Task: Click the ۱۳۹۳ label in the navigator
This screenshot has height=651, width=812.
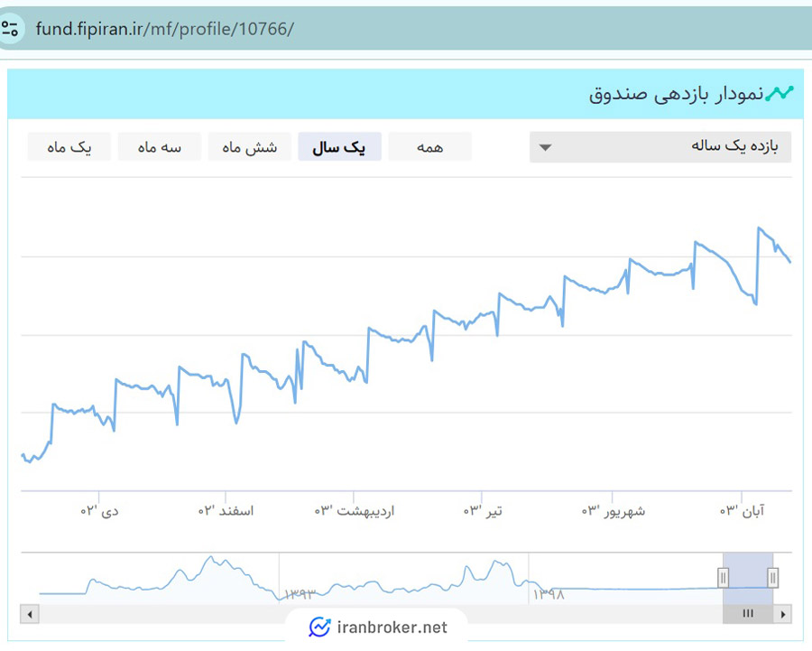Action: tap(300, 594)
